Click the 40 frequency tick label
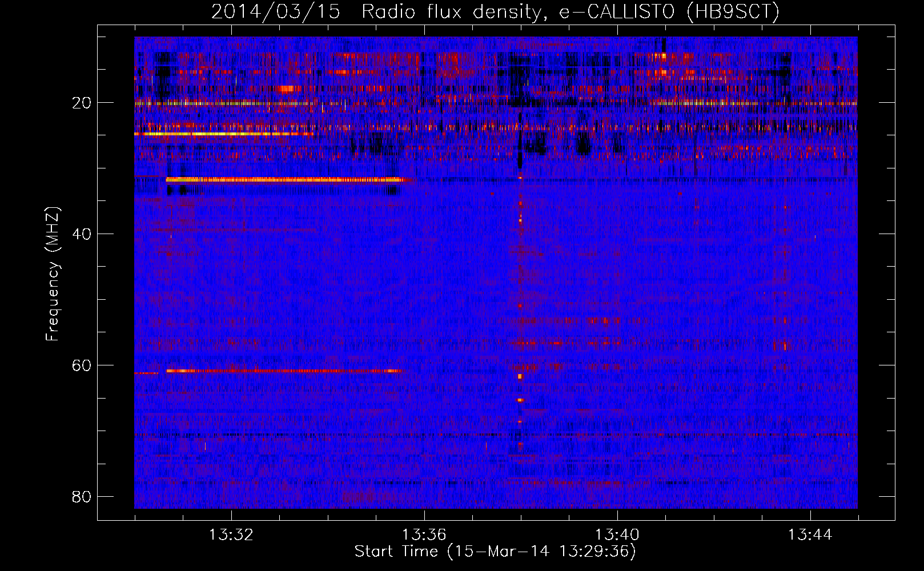924x571 pixels. [x=82, y=234]
